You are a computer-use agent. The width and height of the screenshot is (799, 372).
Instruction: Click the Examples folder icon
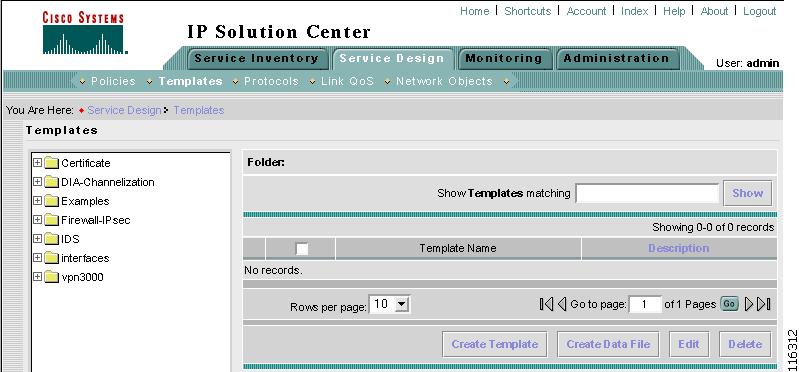pyautogui.click(x=51, y=201)
